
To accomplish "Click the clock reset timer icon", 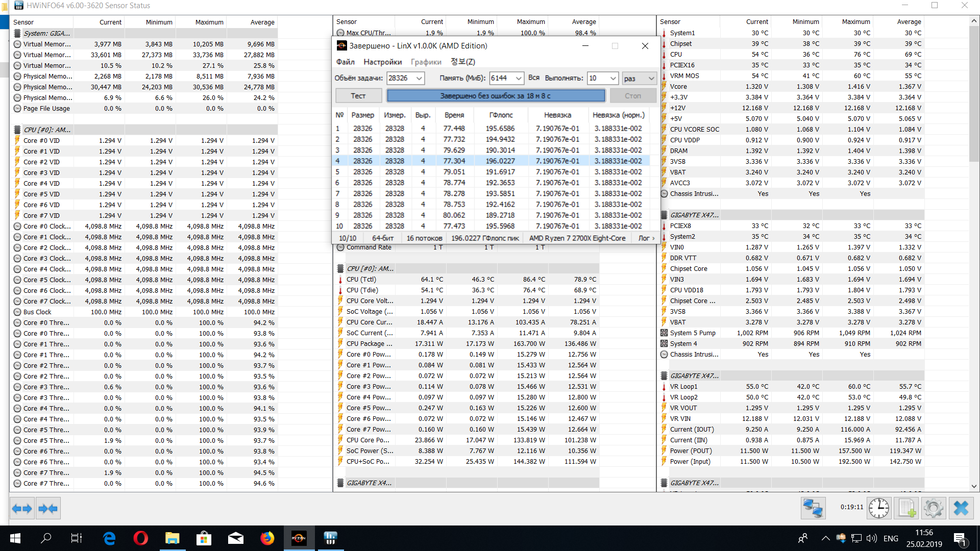I will point(879,508).
